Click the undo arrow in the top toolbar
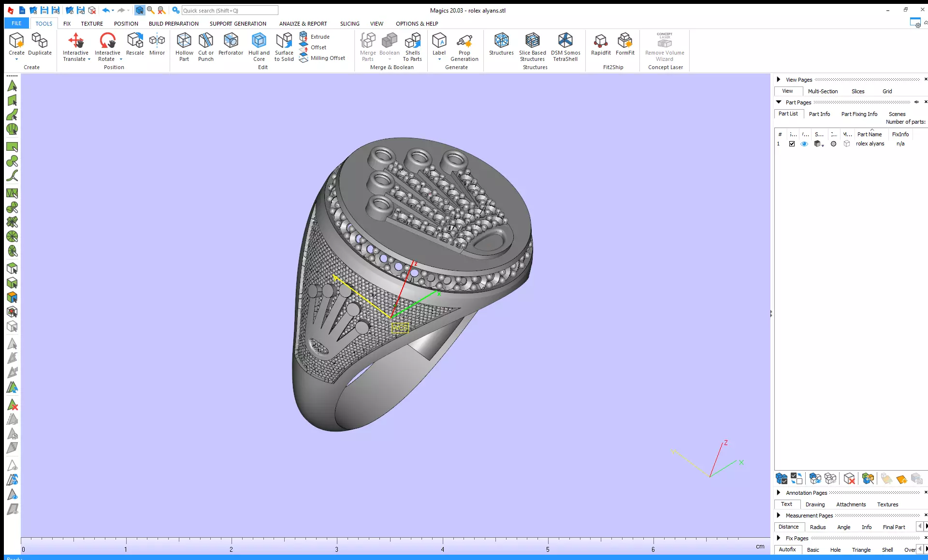 point(105,10)
